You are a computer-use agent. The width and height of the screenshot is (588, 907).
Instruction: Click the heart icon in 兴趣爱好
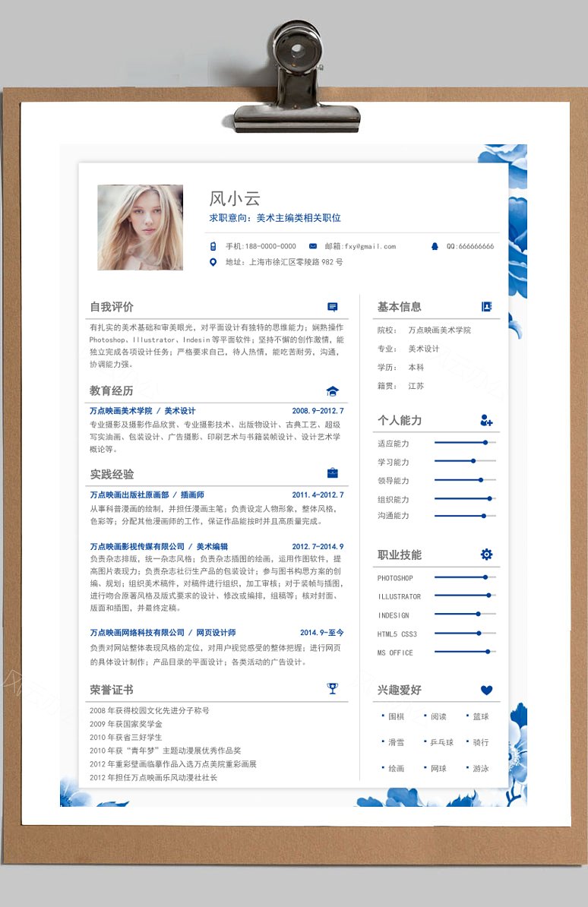[x=487, y=690]
